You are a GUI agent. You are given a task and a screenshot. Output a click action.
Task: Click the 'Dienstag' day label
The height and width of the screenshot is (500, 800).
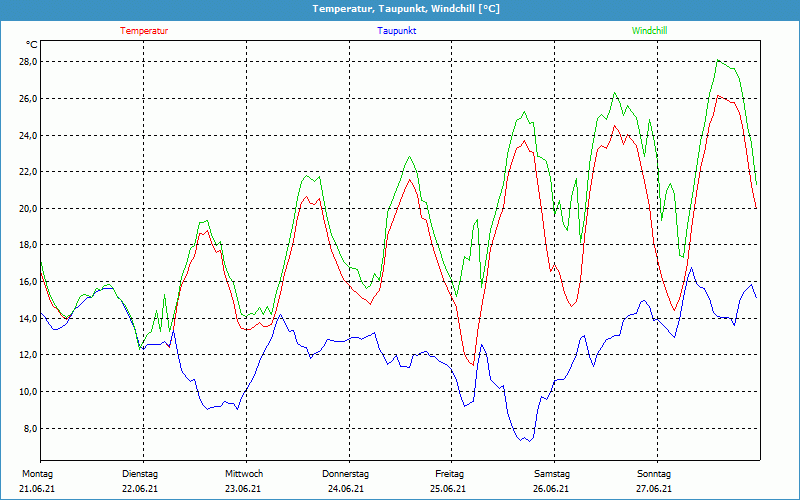140,474
